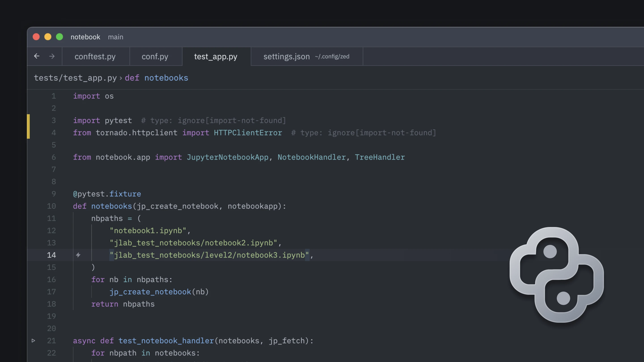Click the yellow git change marker in gutter

28,126
